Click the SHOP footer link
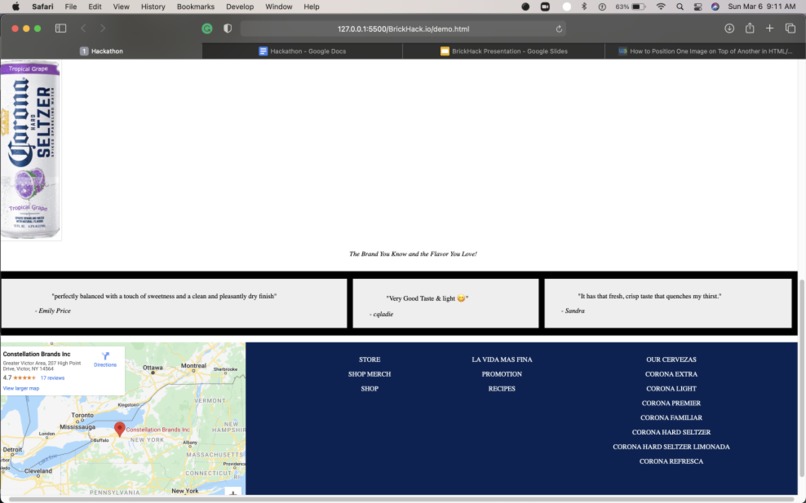Viewport: 806px width, 503px height. pyautogui.click(x=370, y=388)
